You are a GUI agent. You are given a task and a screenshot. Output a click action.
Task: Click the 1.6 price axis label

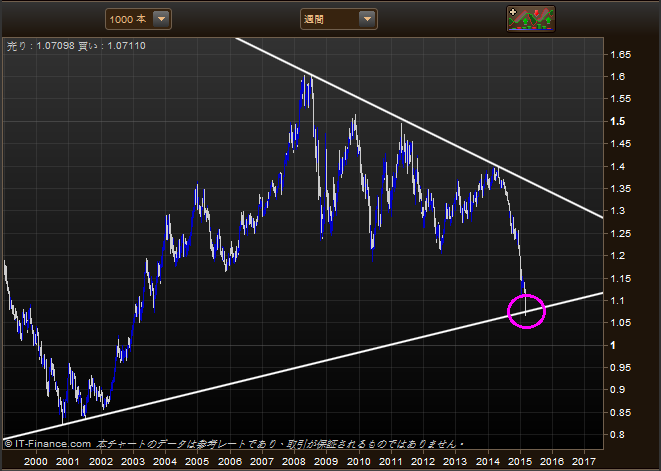[x=618, y=77]
